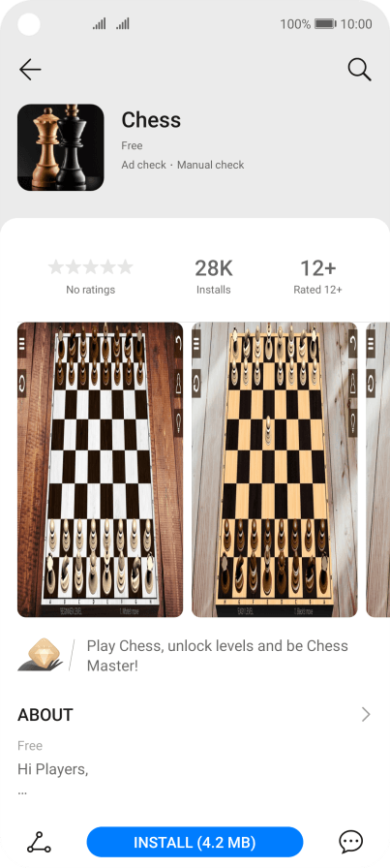Tap the 'Ad check · Manual check' label

183,165
